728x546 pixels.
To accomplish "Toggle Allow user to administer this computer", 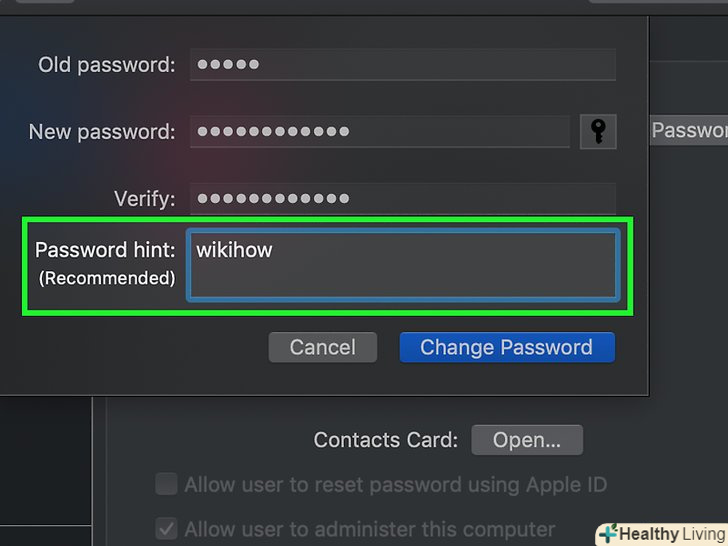I will (166, 529).
